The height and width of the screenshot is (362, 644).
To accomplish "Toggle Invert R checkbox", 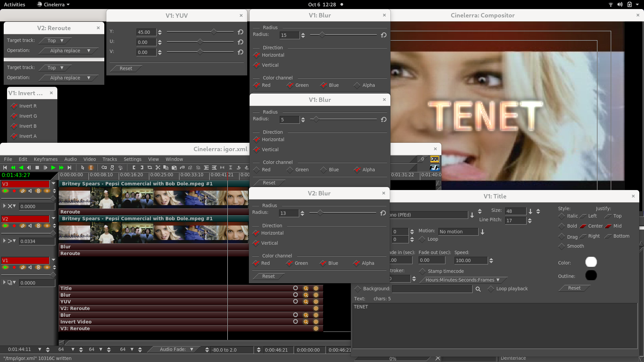I will point(14,106).
